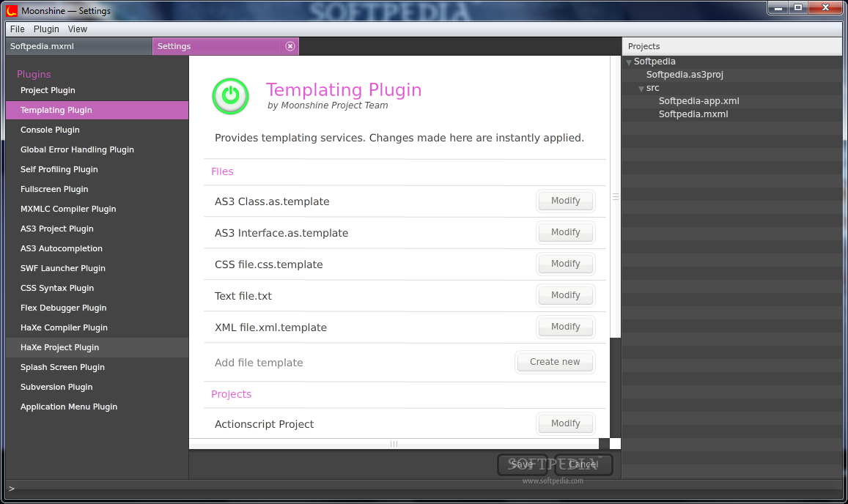Select the Softpedia root project item
The image size is (848, 504).
[655, 62]
